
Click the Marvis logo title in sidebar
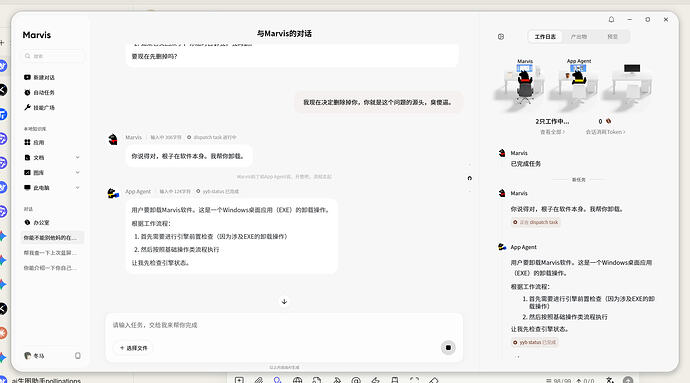[37, 35]
